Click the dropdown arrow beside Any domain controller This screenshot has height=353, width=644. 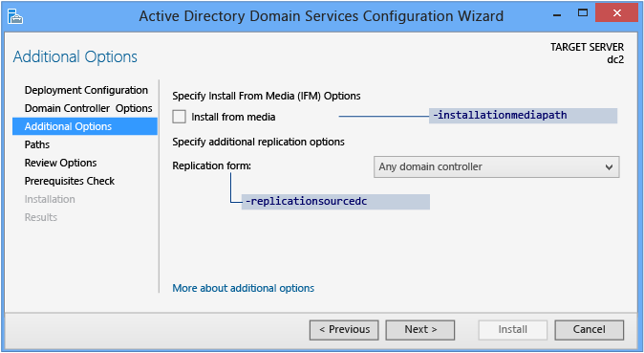click(x=609, y=167)
